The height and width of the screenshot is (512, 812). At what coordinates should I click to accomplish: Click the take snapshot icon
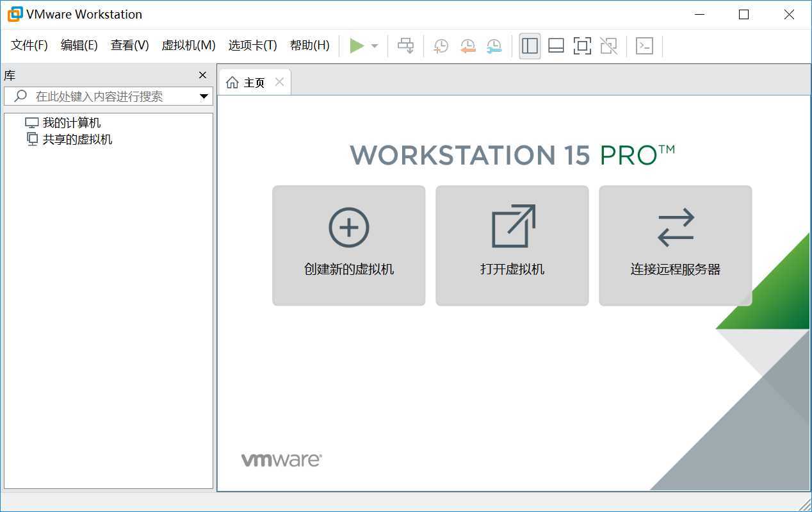point(441,45)
